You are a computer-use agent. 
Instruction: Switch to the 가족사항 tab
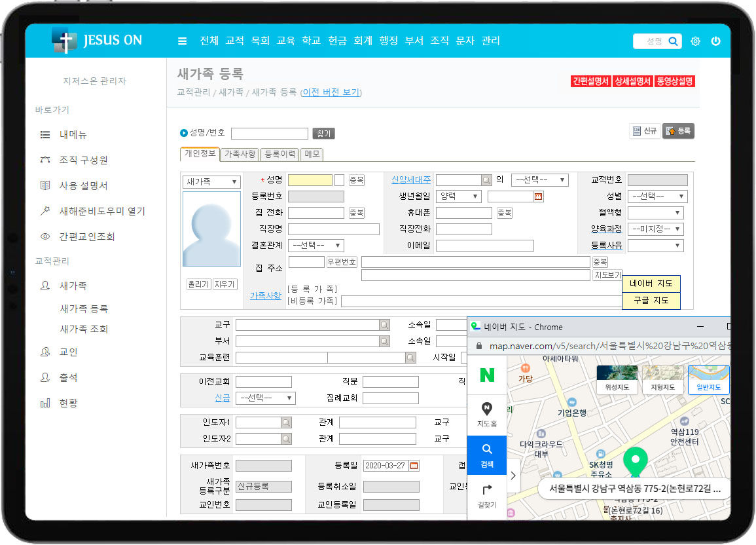pos(240,155)
